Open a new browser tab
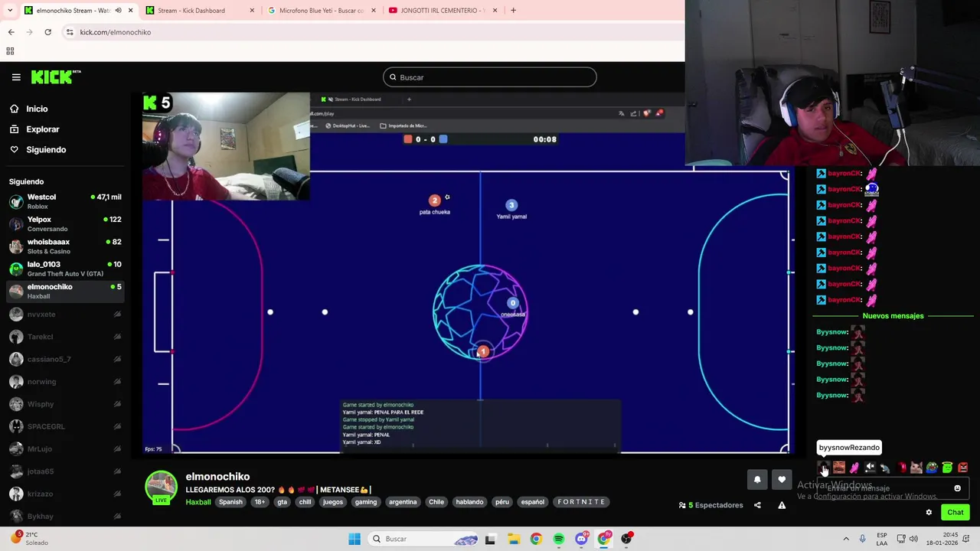Image resolution: width=980 pixels, height=551 pixels. click(513, 11)
